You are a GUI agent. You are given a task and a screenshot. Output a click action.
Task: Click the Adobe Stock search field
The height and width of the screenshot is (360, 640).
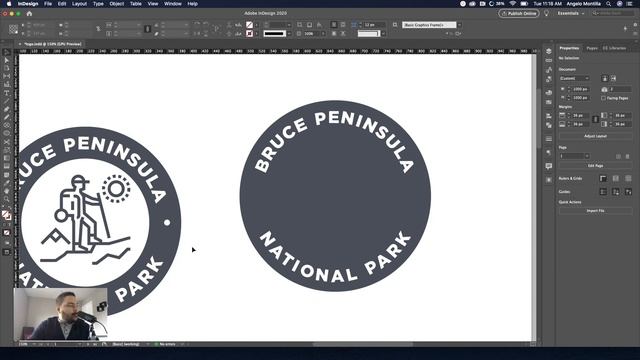coord(612,13)
